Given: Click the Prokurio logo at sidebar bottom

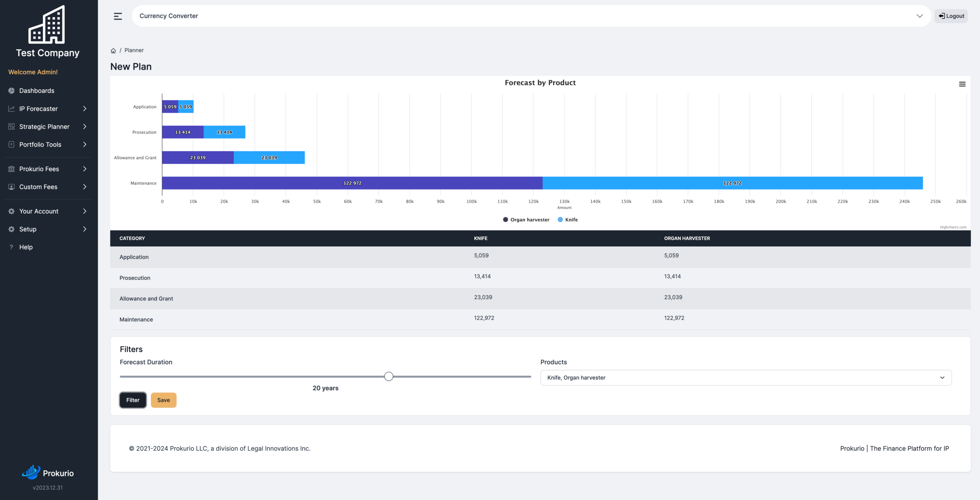Looking at the screenshot, I should click(x=47, y=473).
